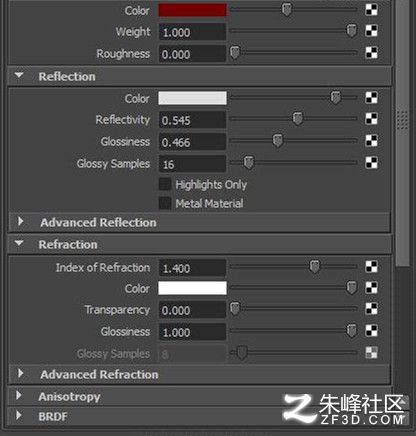The image size is (416, 436).
Task: Click the white Refraction color swatch
Action: [x=192, y=288]
